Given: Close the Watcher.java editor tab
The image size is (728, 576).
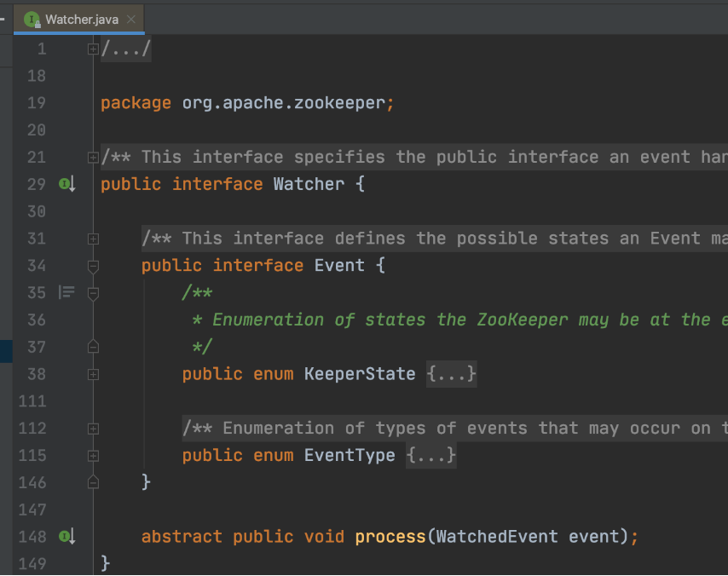Looking at the screenshot, I should [x=132, y=19].
